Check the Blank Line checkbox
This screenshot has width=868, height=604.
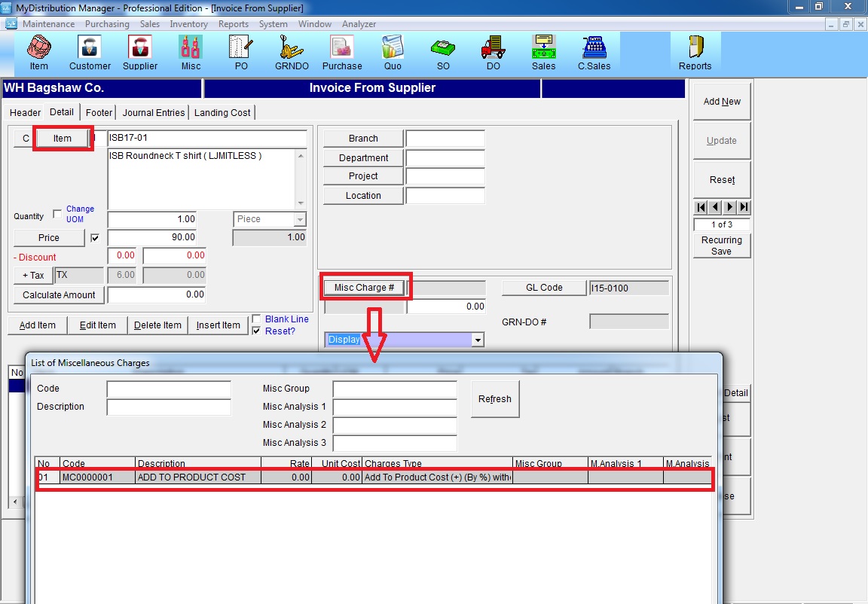coord(257,319)
